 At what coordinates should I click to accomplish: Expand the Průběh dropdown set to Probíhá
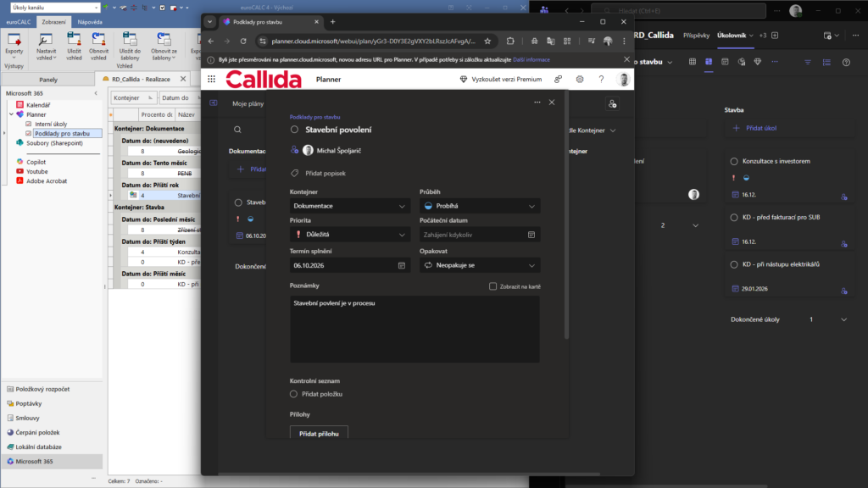(480, 206)
